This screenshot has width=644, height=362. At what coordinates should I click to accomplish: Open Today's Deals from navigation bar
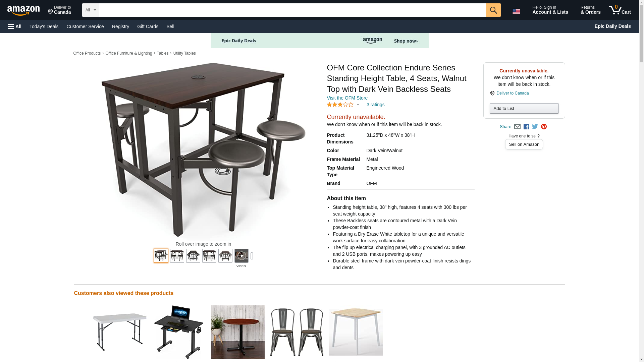pyautogui.click(x=44, y=26)
